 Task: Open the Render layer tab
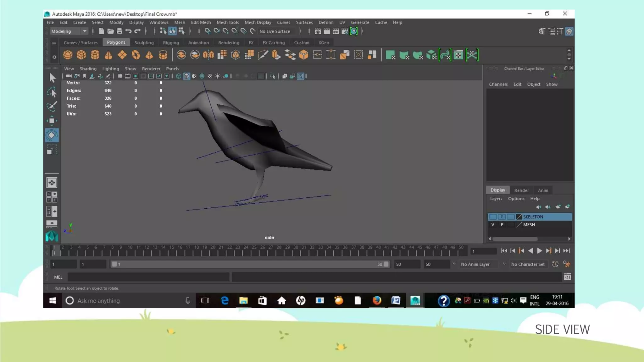coord(521,190)
